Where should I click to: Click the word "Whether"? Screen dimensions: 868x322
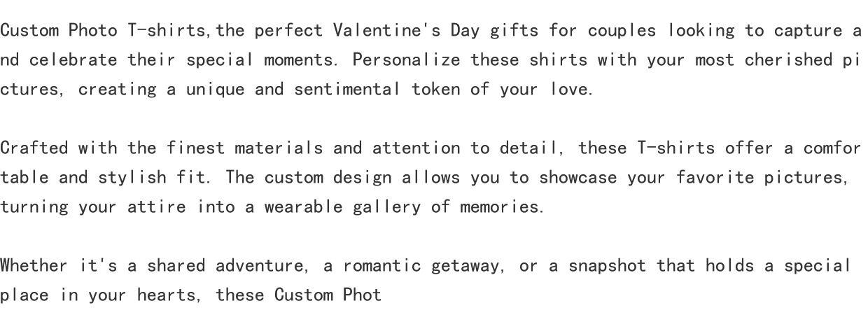[x=34, y=266]
